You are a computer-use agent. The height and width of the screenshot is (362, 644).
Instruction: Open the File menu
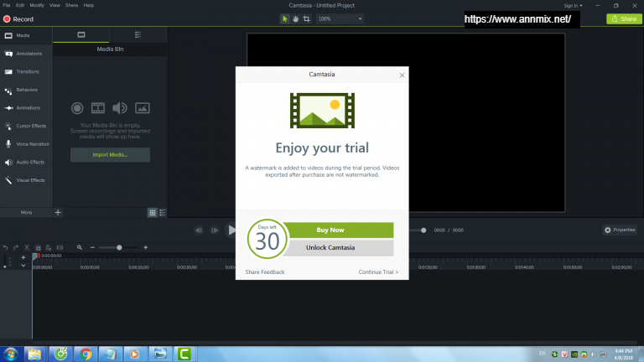[x=7, y=5]
